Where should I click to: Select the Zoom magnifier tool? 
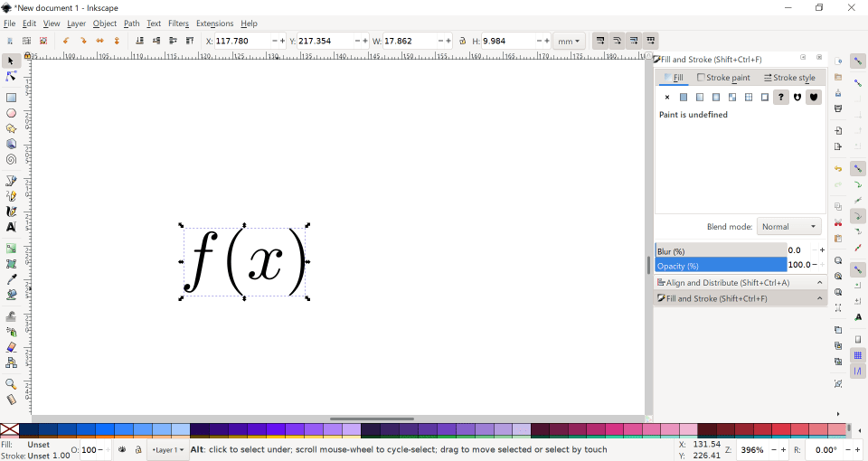pos(11,384)
